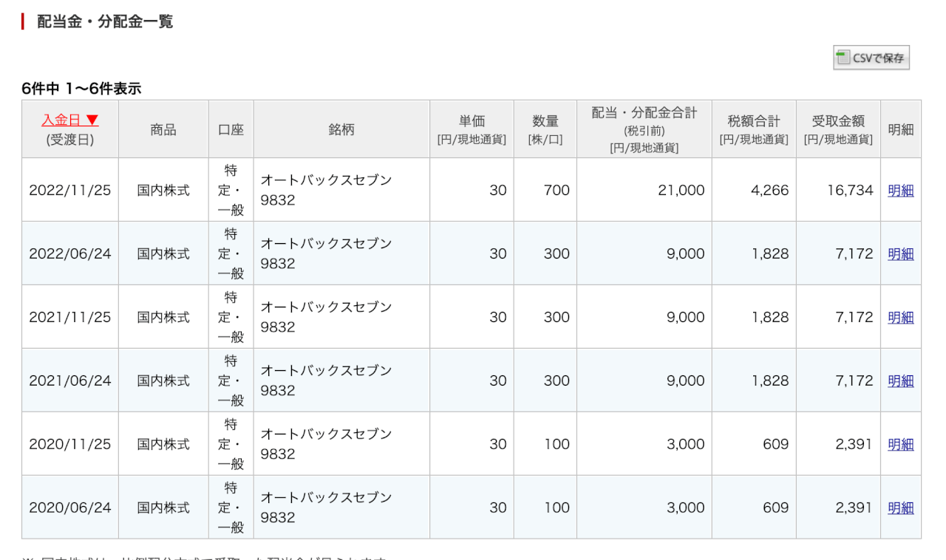Select the 税額合計 column header
Screen dimensions: 946x560
pyautogui.click(x=754, y=122)
